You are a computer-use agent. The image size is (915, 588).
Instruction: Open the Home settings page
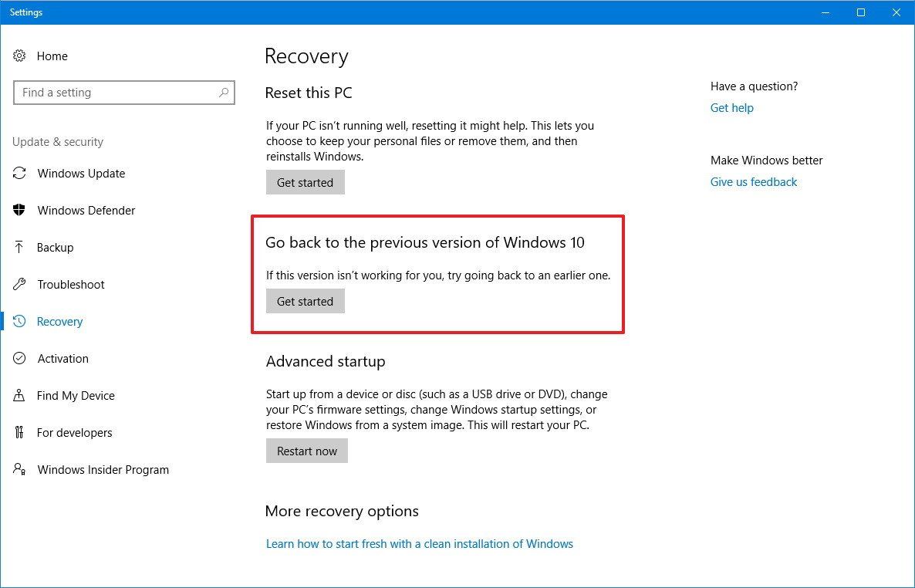pyautogui.click(x=52, y=56)
